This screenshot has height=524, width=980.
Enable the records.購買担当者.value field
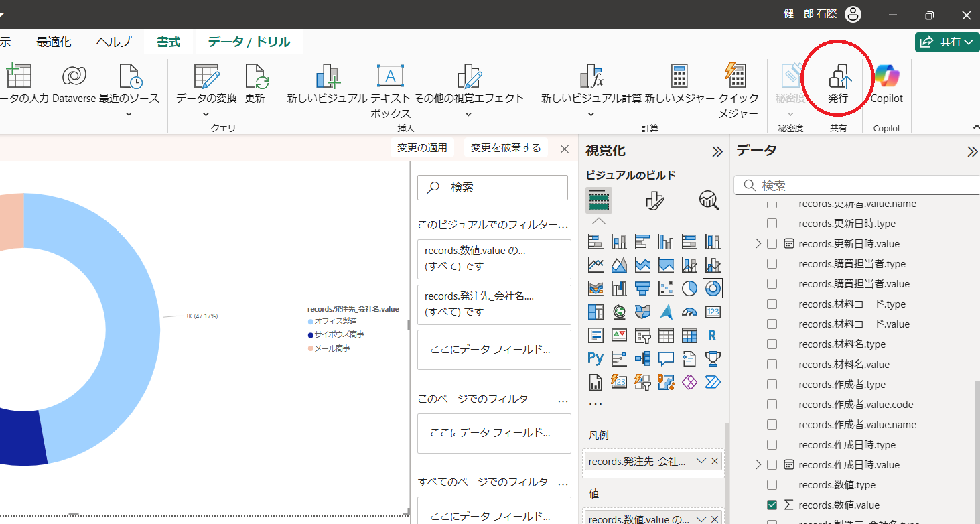pyautogui.click(x=772, y=283)
